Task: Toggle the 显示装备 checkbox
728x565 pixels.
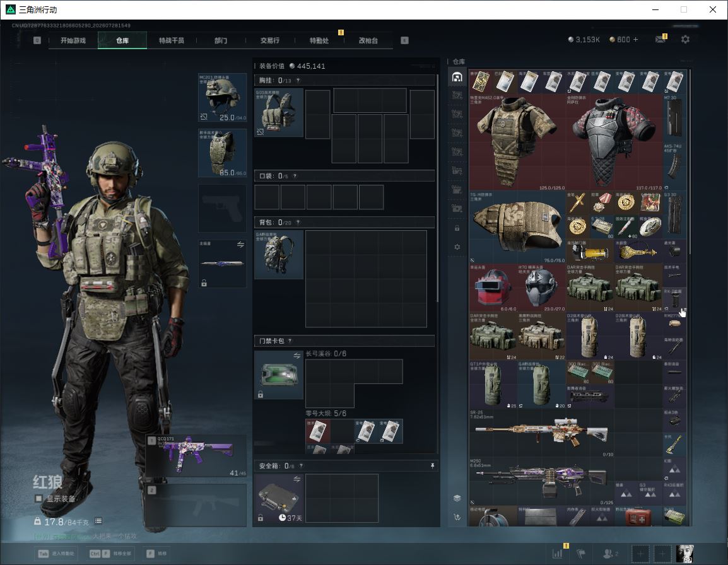Action: coord(38,499)
